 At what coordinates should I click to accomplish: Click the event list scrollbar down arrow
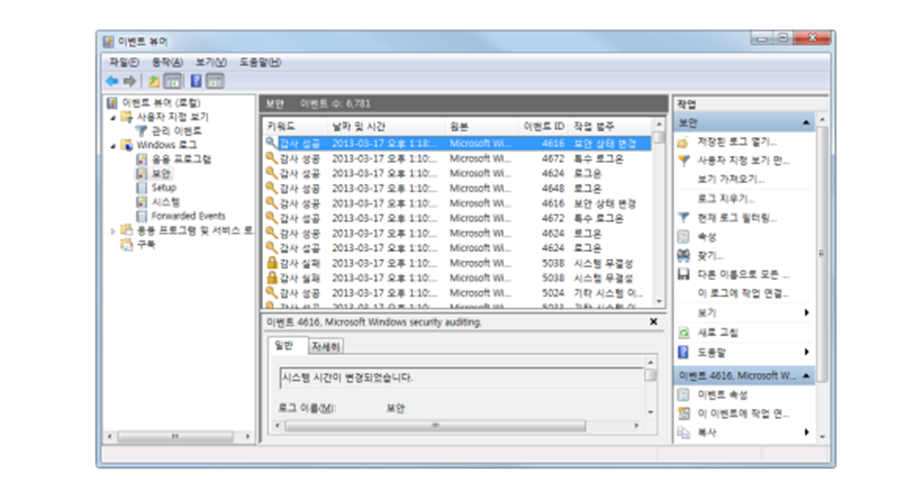[659, 302]
